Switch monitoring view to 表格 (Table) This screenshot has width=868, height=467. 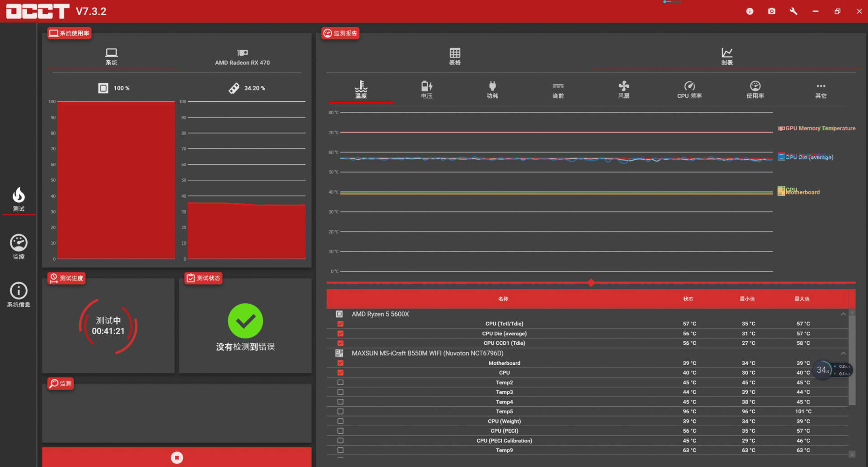tap(455, 57)
